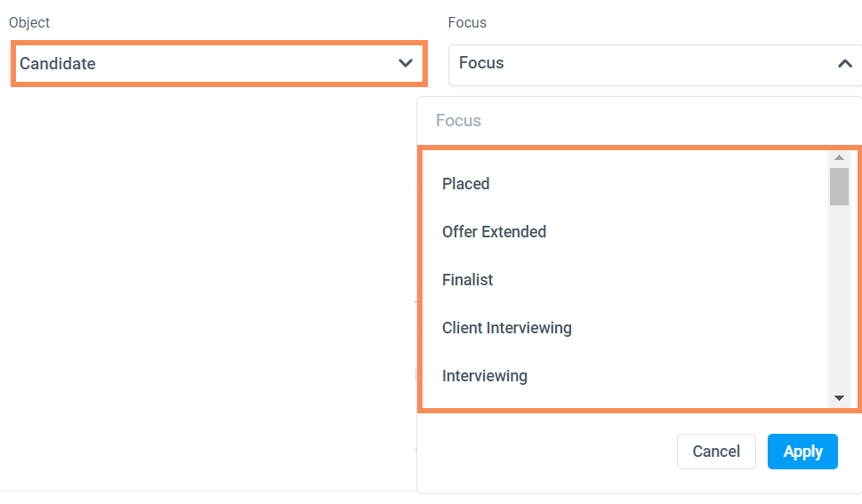
Task: Select the Placed option
Action: (466, 184)
